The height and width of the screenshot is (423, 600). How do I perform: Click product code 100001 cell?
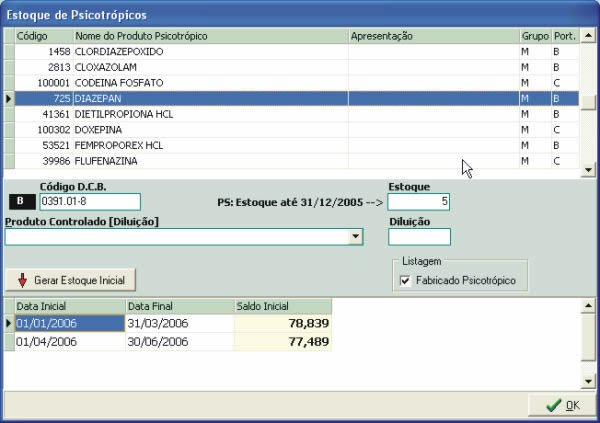coord(44,83)
